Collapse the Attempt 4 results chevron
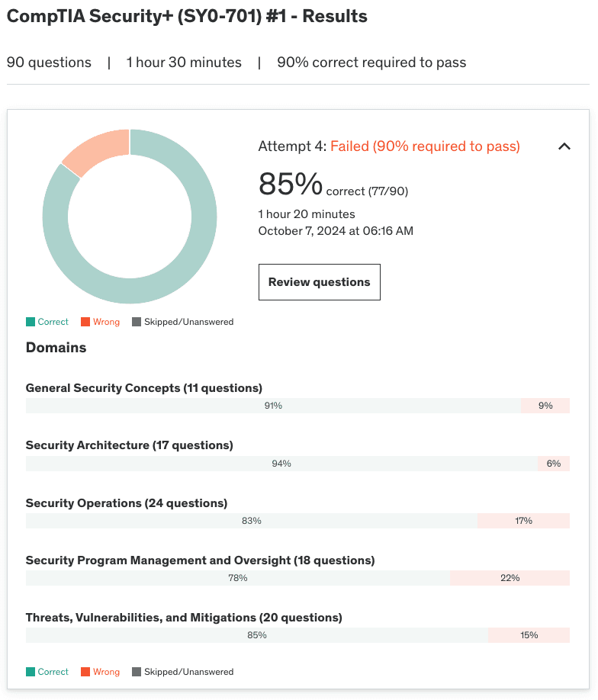The width and height of the screenshot is (598, 700). point(564,146)
